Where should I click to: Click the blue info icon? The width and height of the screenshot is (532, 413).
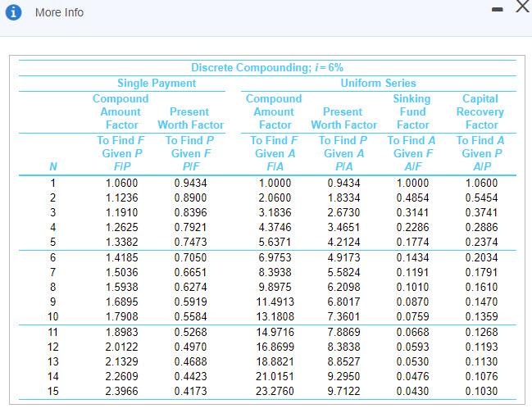click(x=14, y=12)
